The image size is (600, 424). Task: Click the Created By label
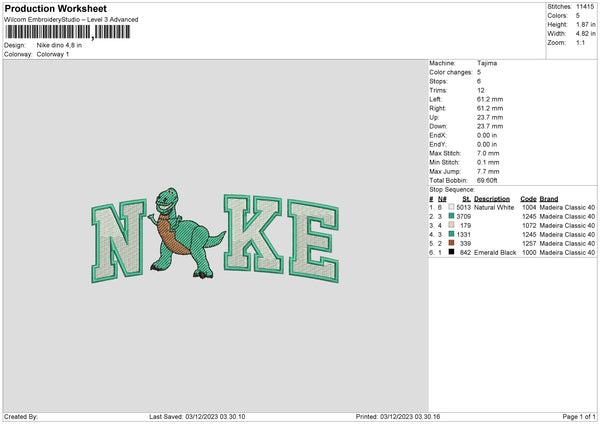pos(21,417)
